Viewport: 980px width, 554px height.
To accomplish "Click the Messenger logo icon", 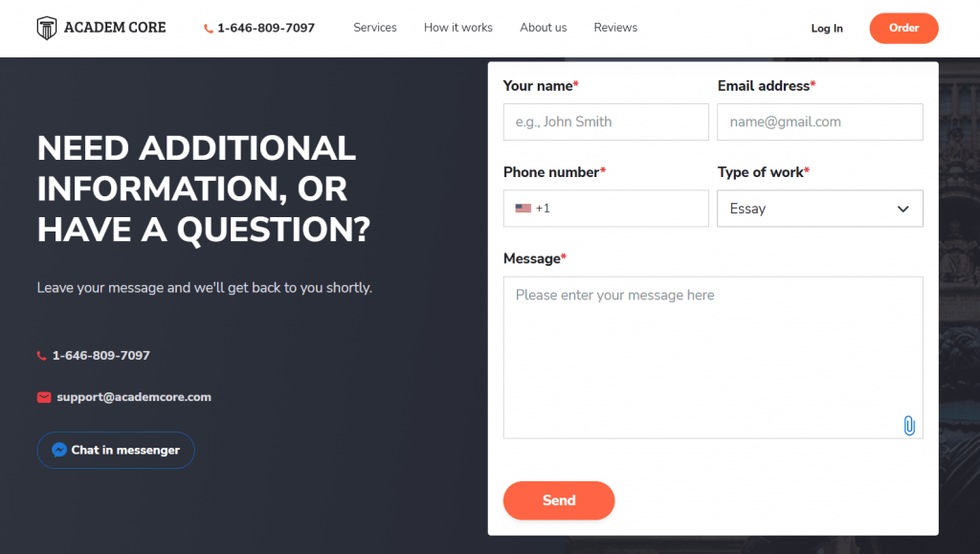I will (59, 450).
